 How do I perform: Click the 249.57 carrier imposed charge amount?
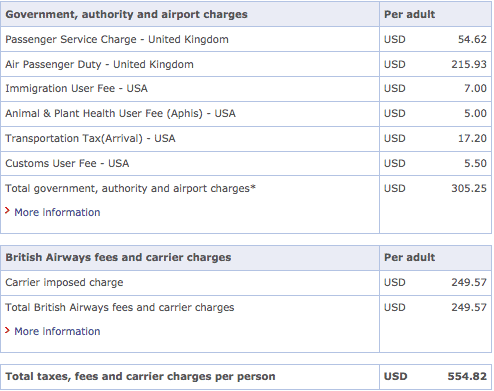469,282
